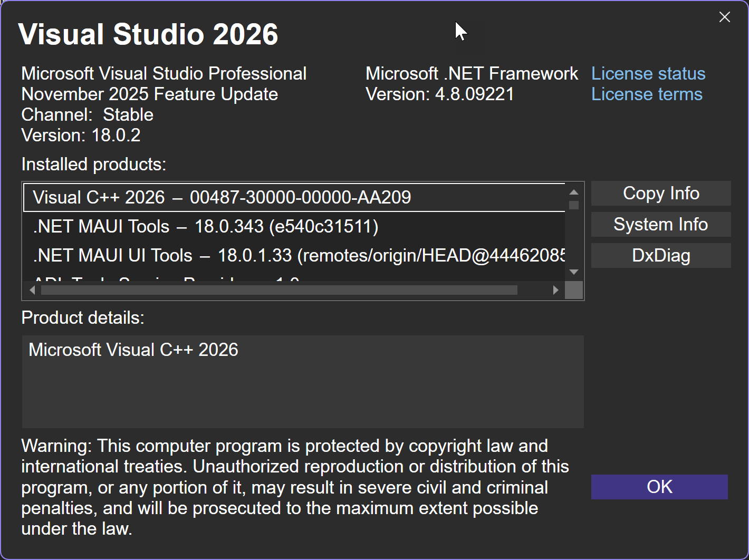Launch DxDiag from the dialog

click(x=661, y=256)
